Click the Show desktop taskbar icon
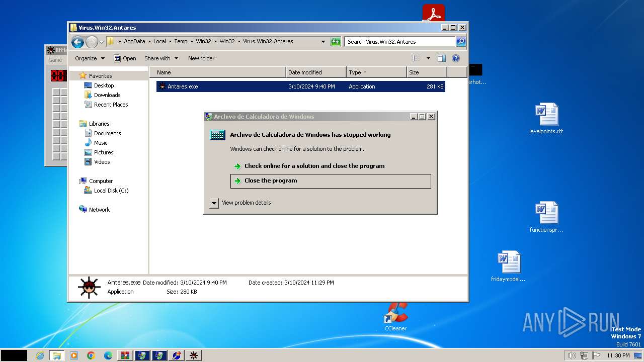The image size is (644, 362). click(638, 355)
